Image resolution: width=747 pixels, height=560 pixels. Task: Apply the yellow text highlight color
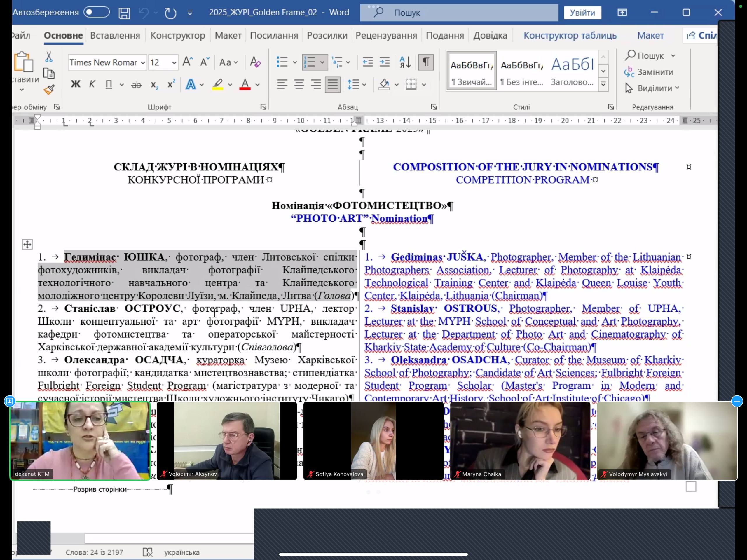(x=218, y=84)
